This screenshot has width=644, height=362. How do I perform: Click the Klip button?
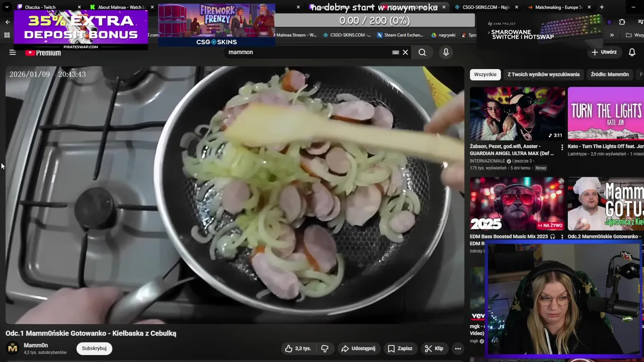pos(434,348)
